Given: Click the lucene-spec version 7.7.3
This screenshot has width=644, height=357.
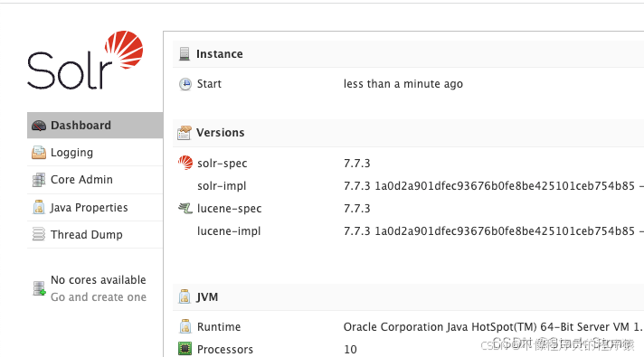Looking at the screenshot, I should click(357, 209).
